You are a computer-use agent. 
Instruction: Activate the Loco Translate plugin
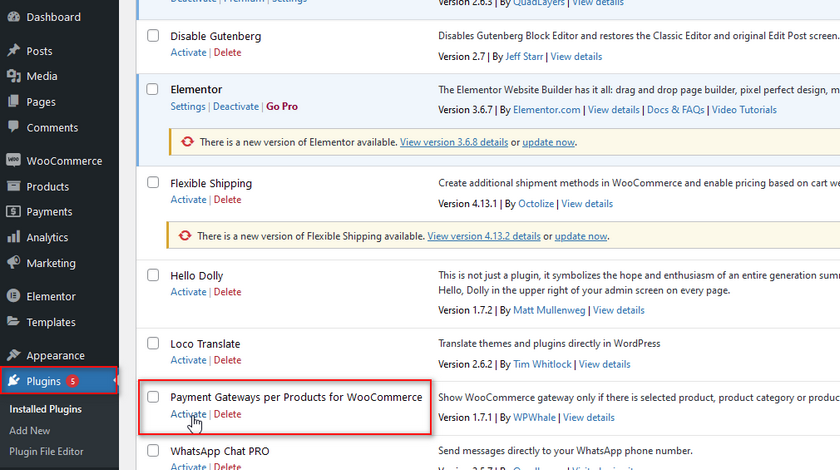188,360
